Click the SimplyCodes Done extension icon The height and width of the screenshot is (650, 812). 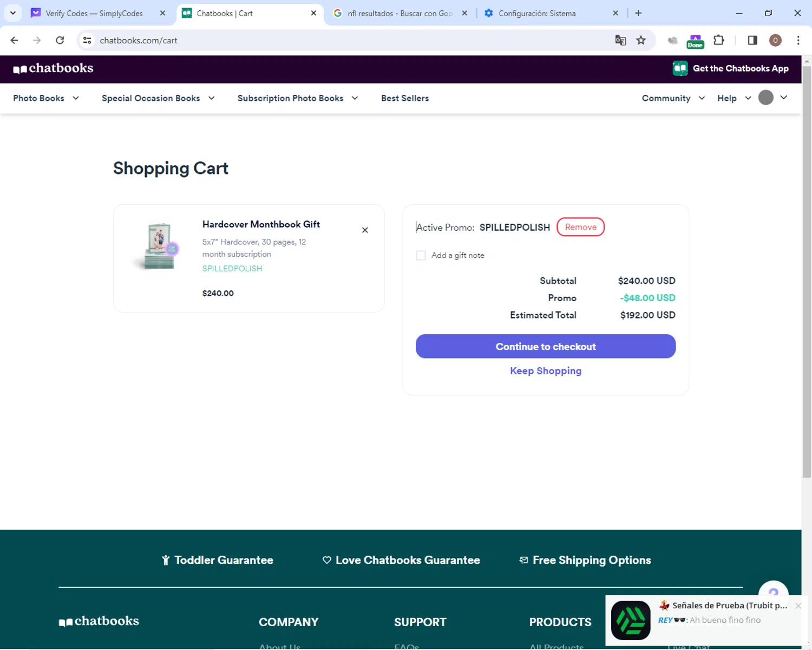695,41
